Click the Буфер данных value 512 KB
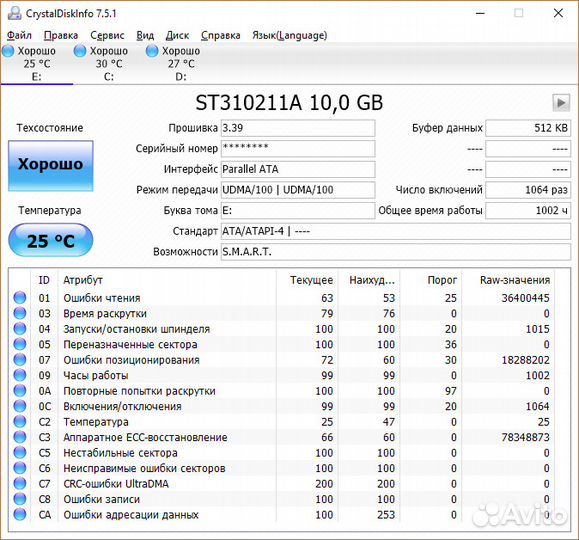The width and height of the screenshot is (579, 540). pos(528,128)
